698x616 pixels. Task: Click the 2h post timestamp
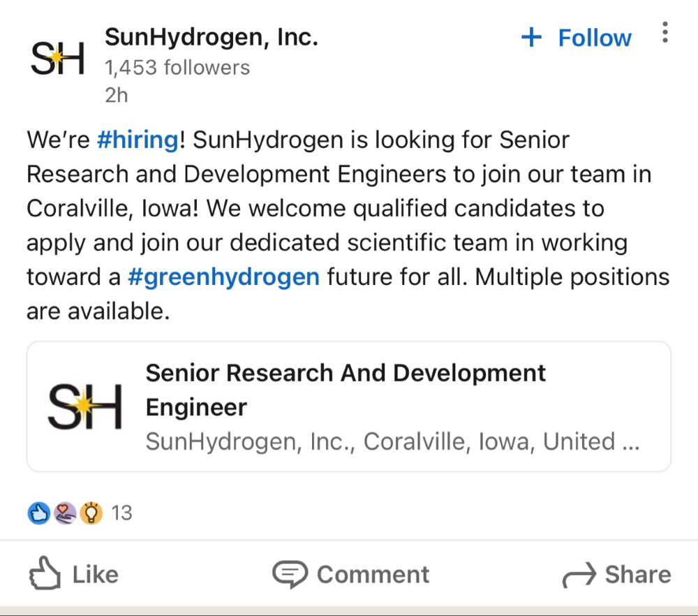coord(117,95)
